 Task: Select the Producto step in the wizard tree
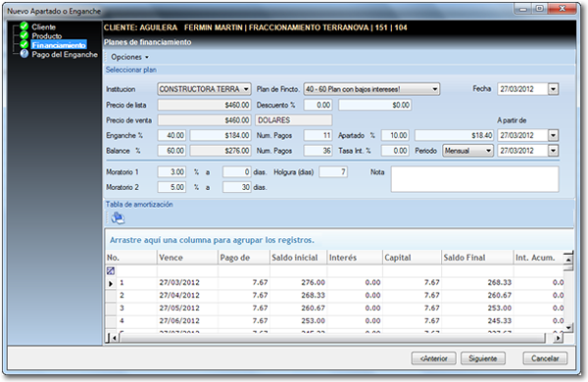click(x=46, y=36)
